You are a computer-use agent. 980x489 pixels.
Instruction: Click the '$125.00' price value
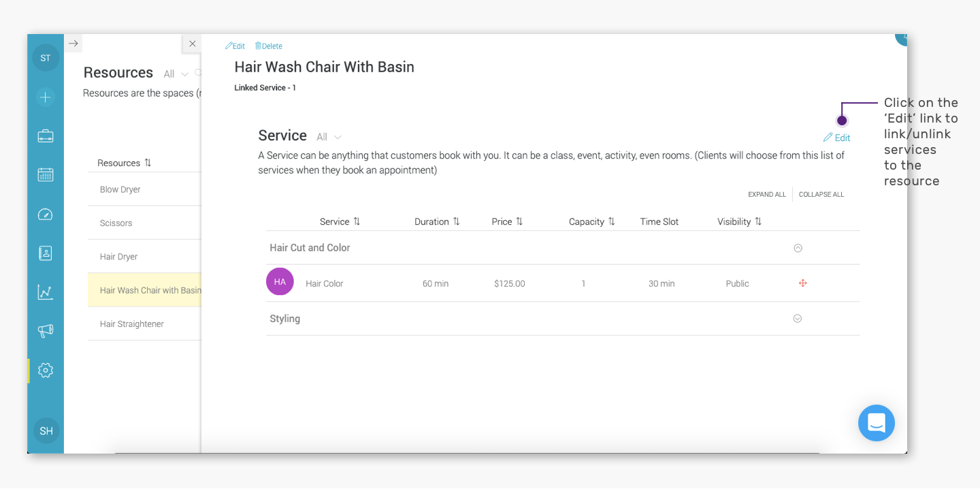(510, 284)
